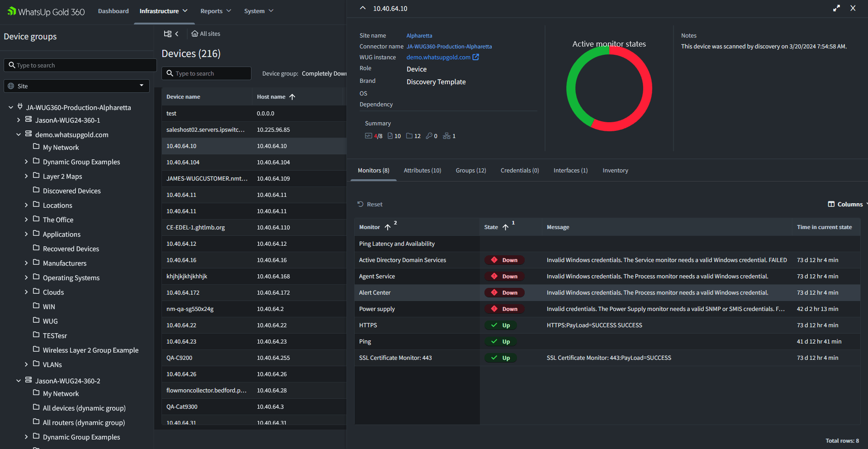Open the Site filter dropdown
Viewport: 868px width, 449px height.
tap(76, 86)
